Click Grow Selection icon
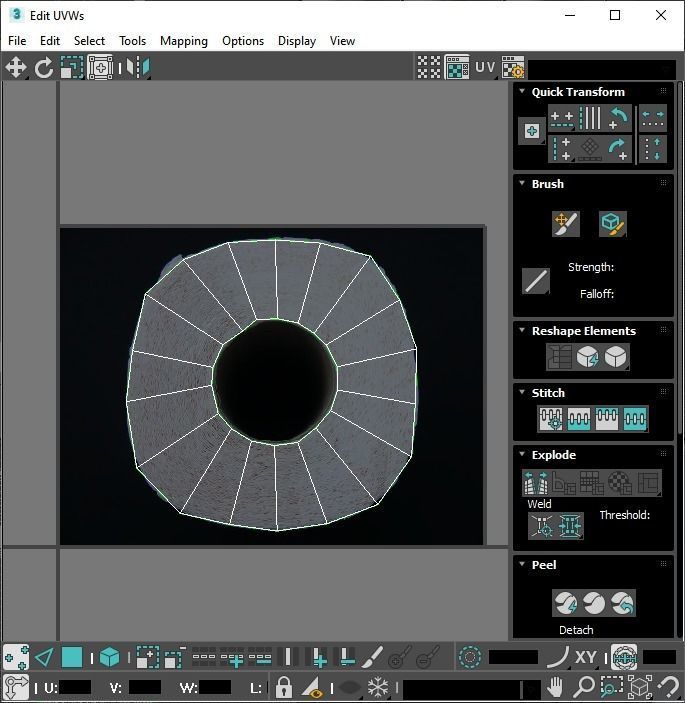Image resolution: width=685 pixels, height=703 pixels. tap(147, 658)
